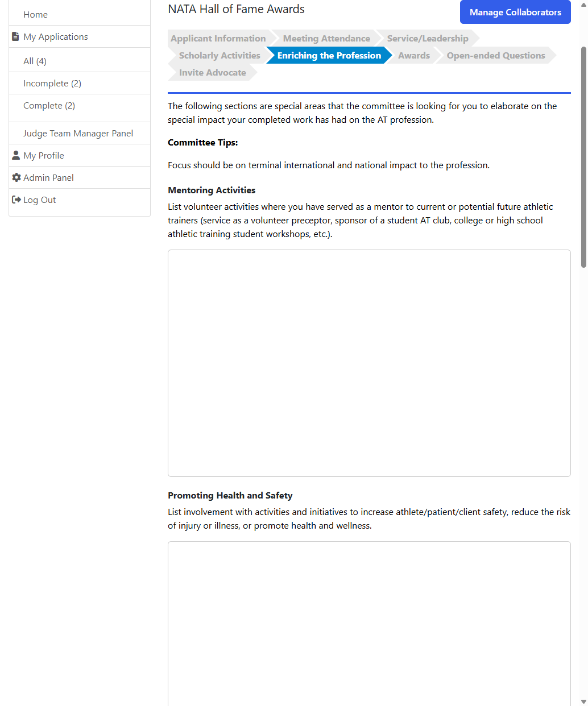The height and width of the screenshot is (706, 588).
Task: Open the My Profile page
Action: tap(44, 155)
